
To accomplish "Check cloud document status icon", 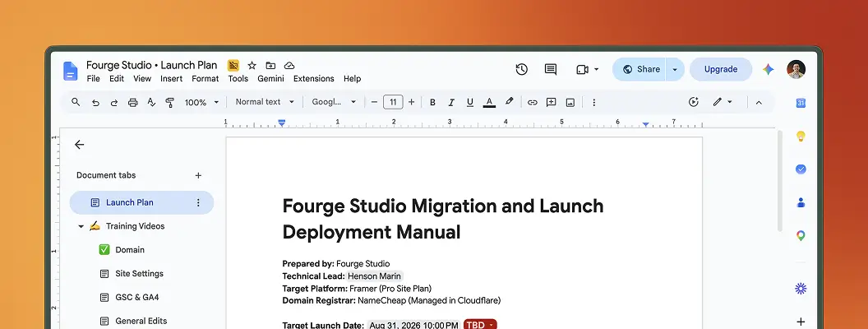I will tap(289, 65).
